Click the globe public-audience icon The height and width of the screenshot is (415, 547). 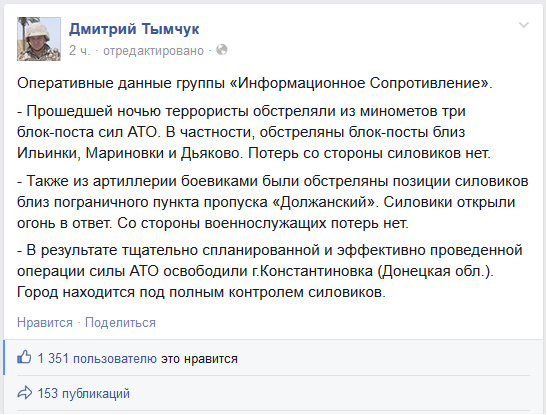(222, 50)
